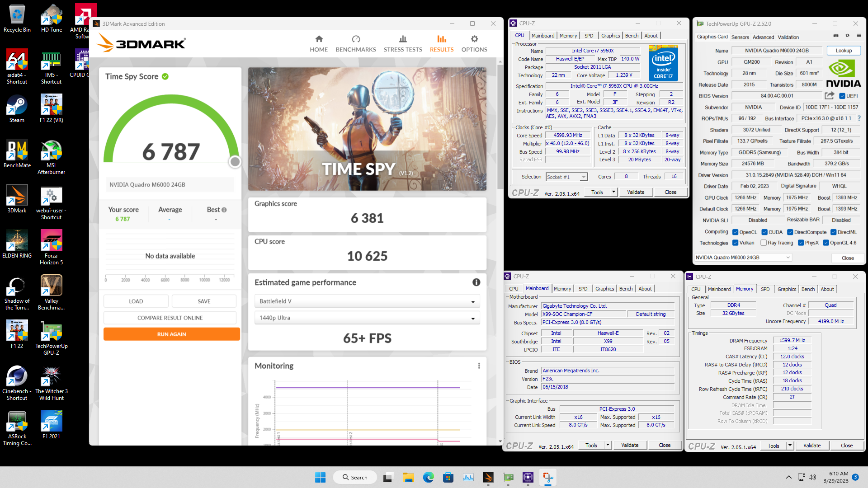Image resolution: width=868 pixels, height=488 pixels.
Task: Toggle the PhysX checkbox
Action: tap(801, 243)
